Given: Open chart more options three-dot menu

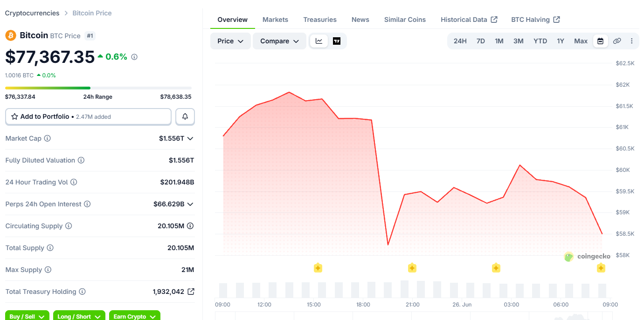Looking at the screenshot, I should point(632,41).
